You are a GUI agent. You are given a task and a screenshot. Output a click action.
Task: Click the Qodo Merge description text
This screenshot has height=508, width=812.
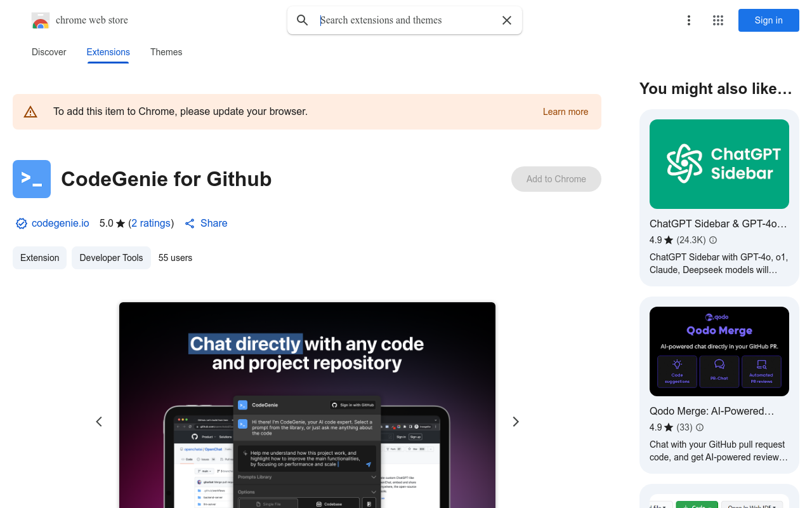(719, 451)
